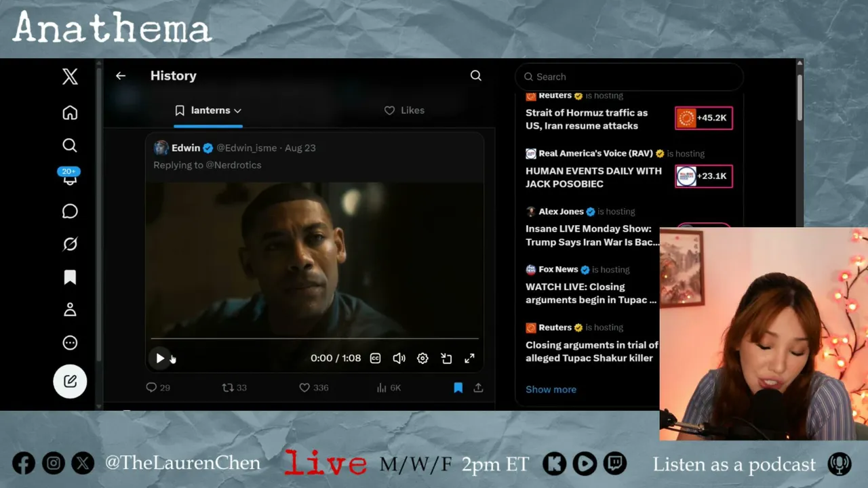This screenshot has width=868, height=488.
Task: Remove the bookmark from Edwin's post
Action: coord(458,388)
